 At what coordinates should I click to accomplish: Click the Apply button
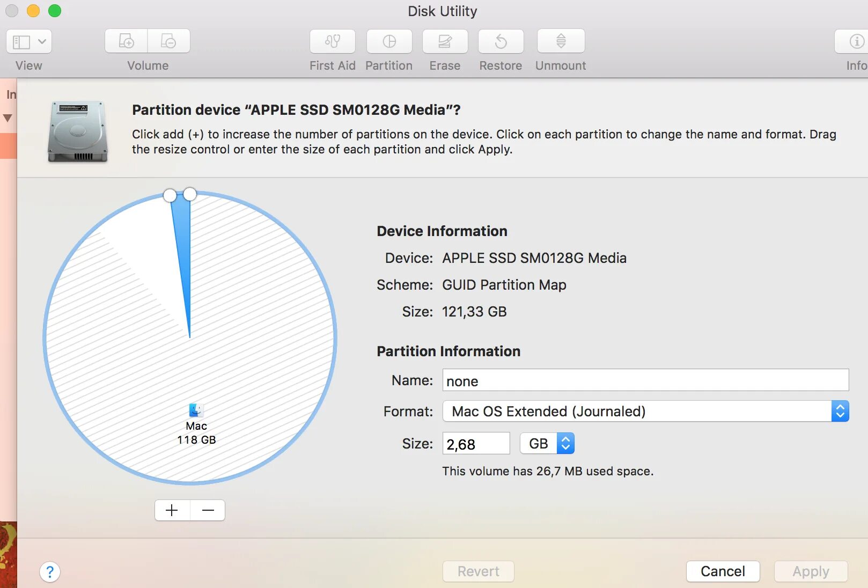[x=811, y=571]
